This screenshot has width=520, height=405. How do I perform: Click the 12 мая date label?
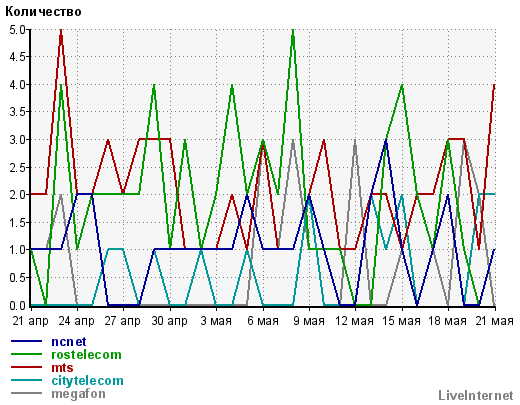coord(354,321)
